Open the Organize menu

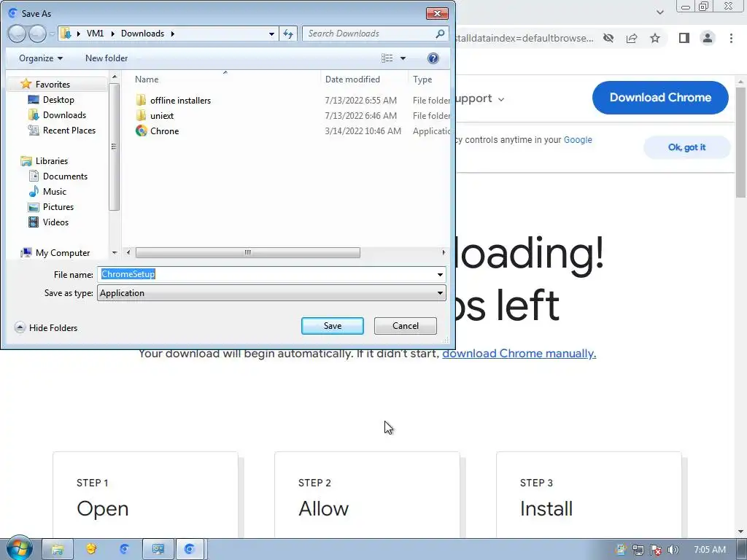pyautogui.click(x=41, y=58)
